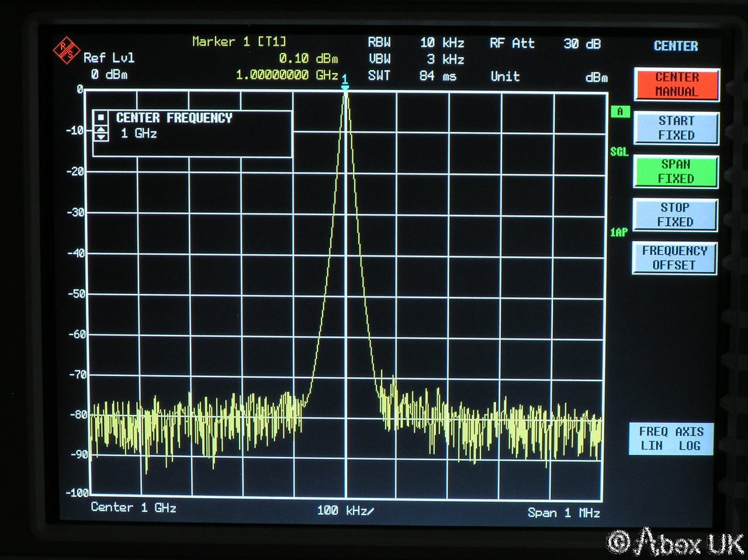748x560 pixels.
Task: Switch frequency axis to LOG
Action: (689, 446)
